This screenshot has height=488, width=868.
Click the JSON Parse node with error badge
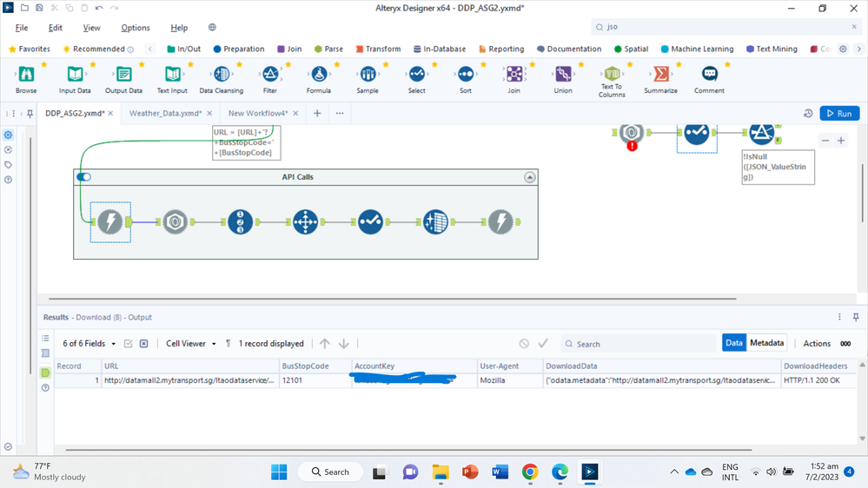click(631, 134)
